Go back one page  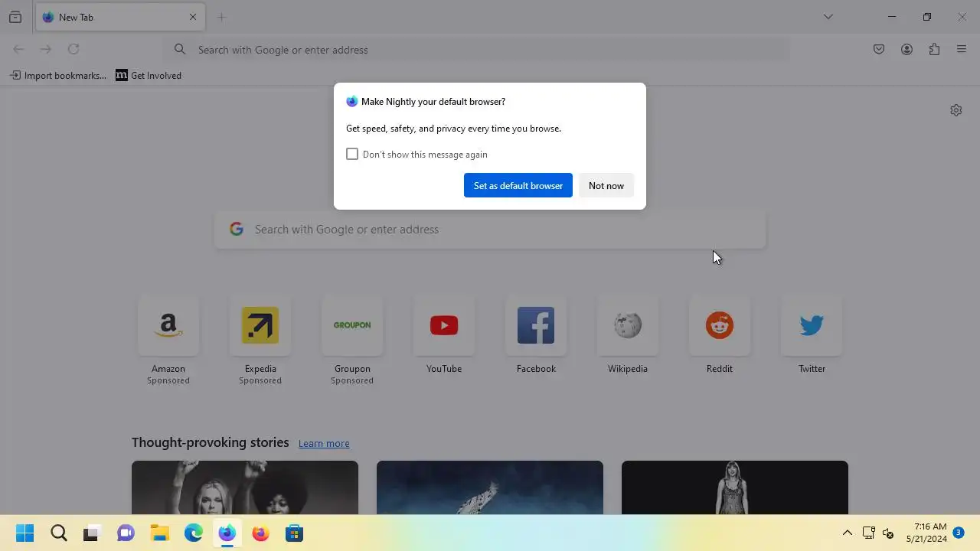click(18, 49)
